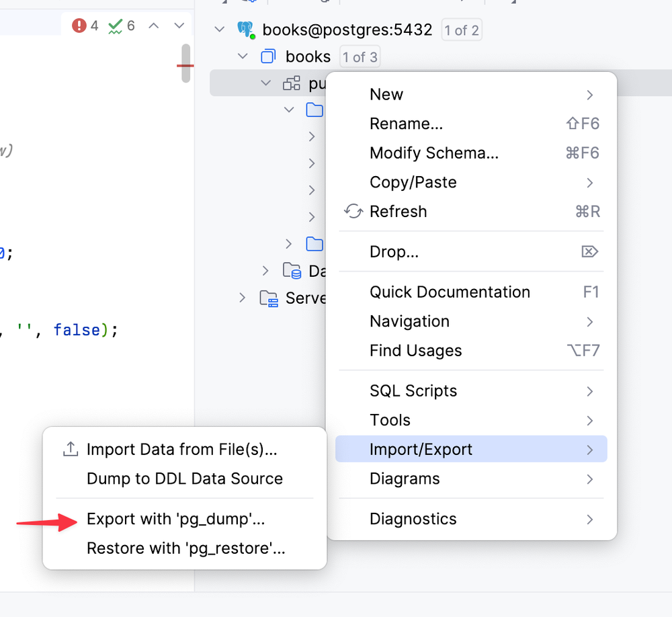Select the books database icon
This screenshot has height=617, width=672.
(268, 56)
